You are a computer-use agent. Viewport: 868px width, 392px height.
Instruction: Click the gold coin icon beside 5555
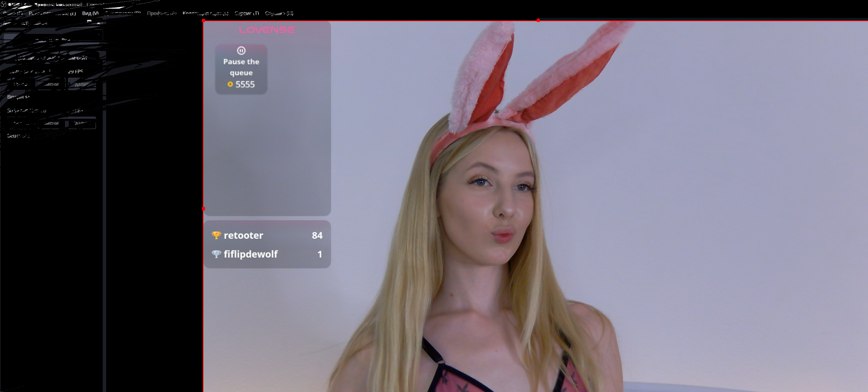[x=230, y=85]
